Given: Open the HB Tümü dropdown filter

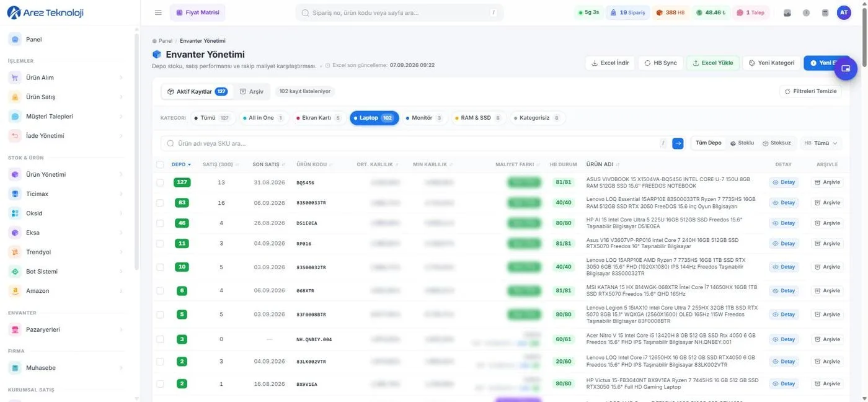Looking at the screenshot, I should (x=821, y=143).
